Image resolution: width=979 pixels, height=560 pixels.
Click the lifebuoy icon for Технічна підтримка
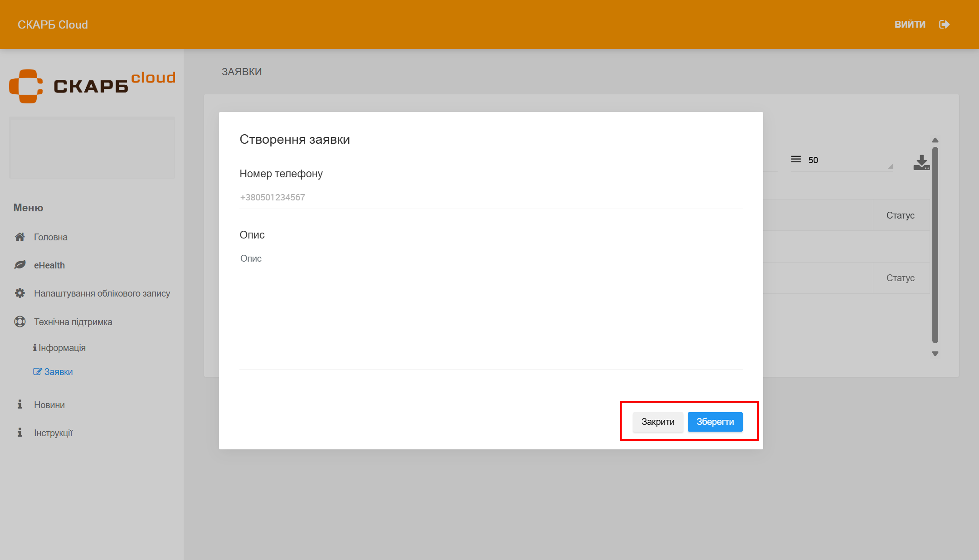point(19,321)
